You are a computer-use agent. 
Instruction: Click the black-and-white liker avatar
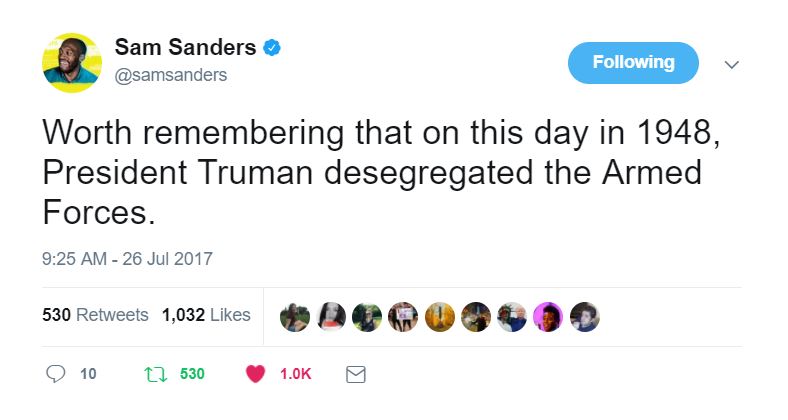click(331, 316)
